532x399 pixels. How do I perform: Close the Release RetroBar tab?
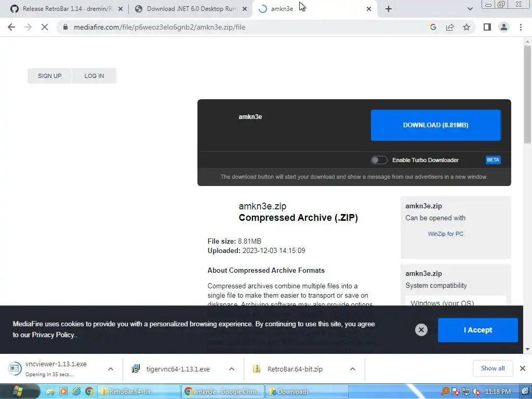(x=121, y=9)
